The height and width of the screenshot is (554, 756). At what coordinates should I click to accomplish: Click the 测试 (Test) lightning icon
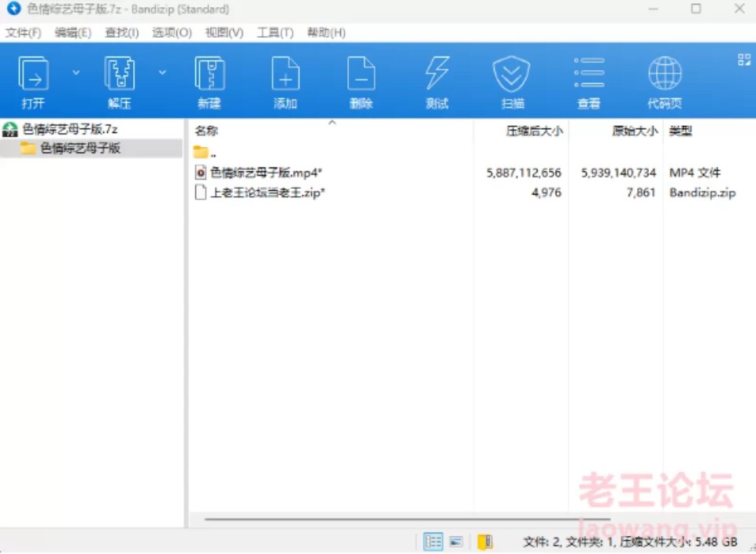[437, 73]
